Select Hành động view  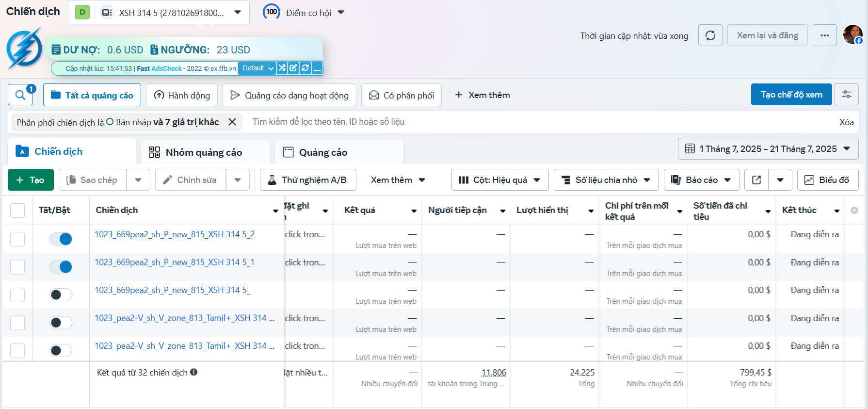tap(182, 95)
